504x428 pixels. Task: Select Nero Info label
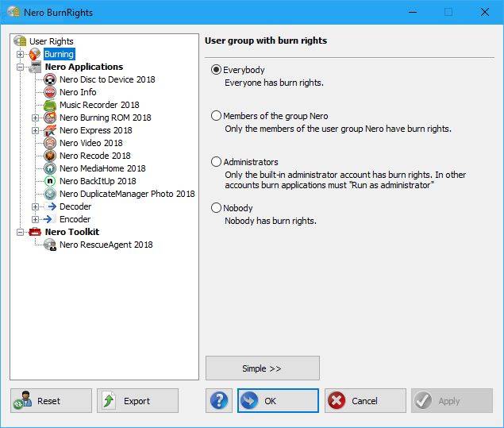[78, 92]
